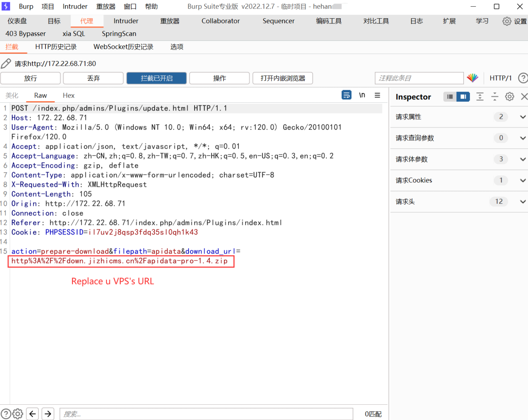Switch to the 目标 tab
This screenshot has width=528, height=420.
tap(54, 21)
